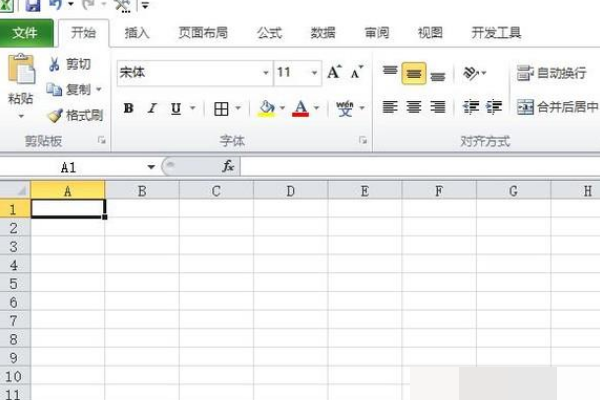Click the Borders icon

221,109
